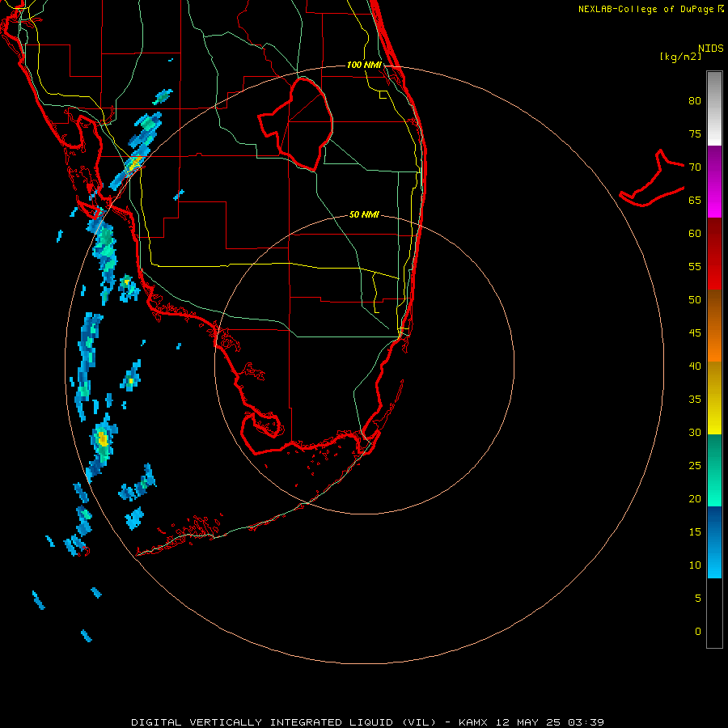Click legend value 70
Viewport: 728px width, 728px height.
pyautogui.click(x=695, y=167)
